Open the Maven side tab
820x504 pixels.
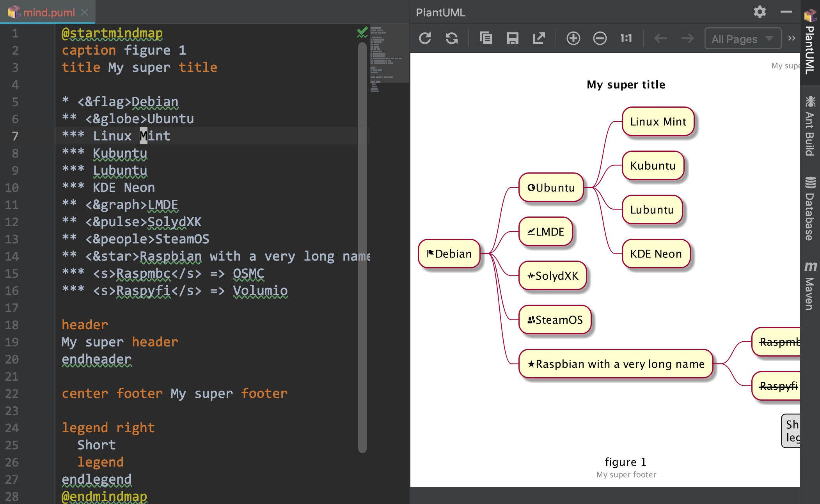tap(810, 285)
